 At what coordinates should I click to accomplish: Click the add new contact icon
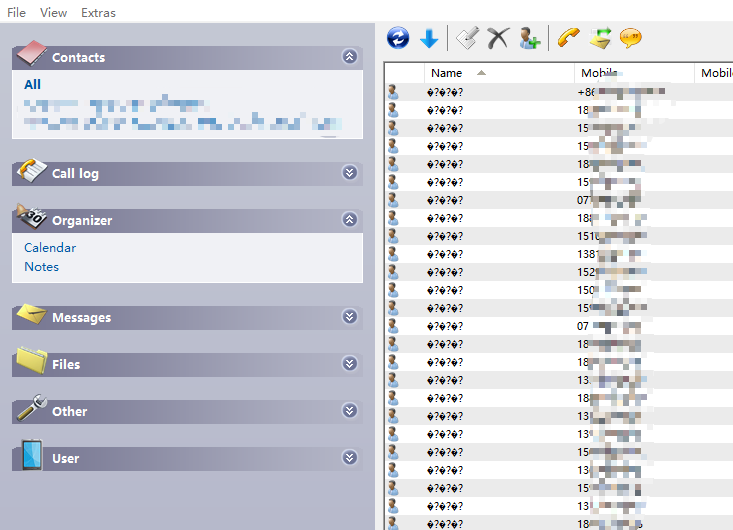coord(529,39)
